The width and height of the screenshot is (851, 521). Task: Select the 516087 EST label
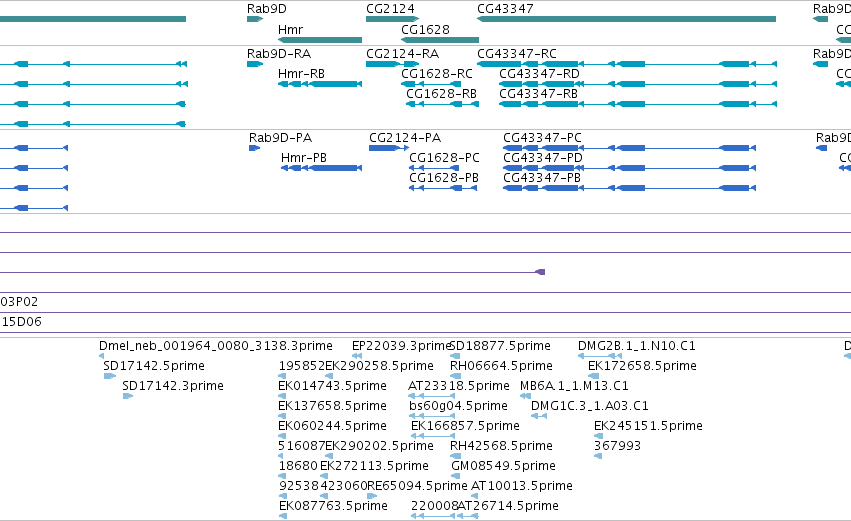[x=302, y=446]
